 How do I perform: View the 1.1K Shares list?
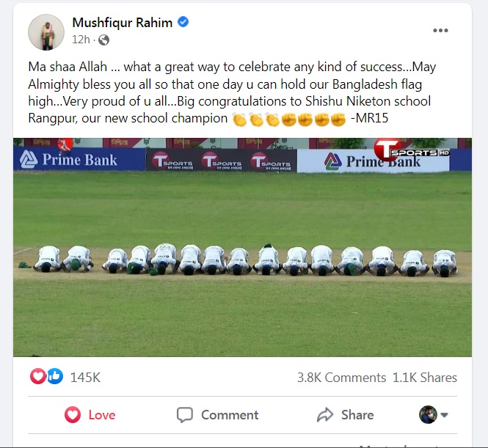click(x=424, y=378)
